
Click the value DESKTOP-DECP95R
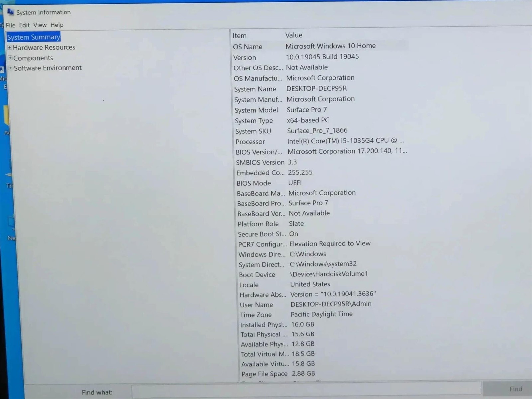(x=317, y=88)
